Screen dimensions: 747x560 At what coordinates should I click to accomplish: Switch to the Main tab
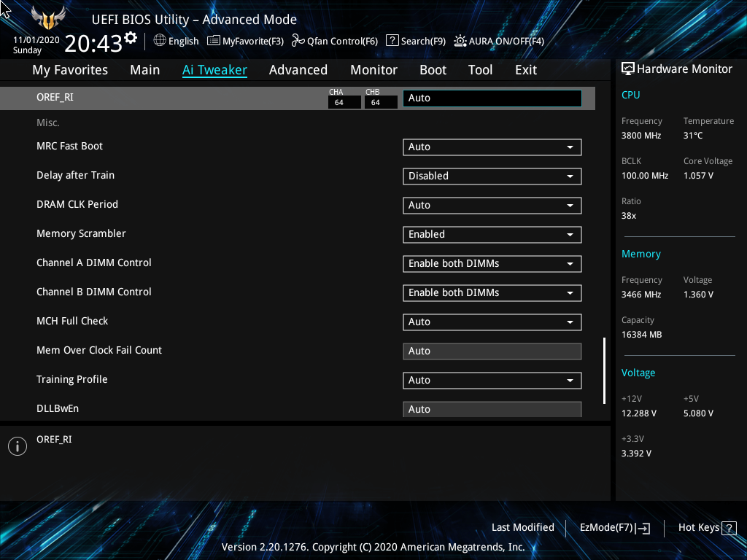pos(145,70)
